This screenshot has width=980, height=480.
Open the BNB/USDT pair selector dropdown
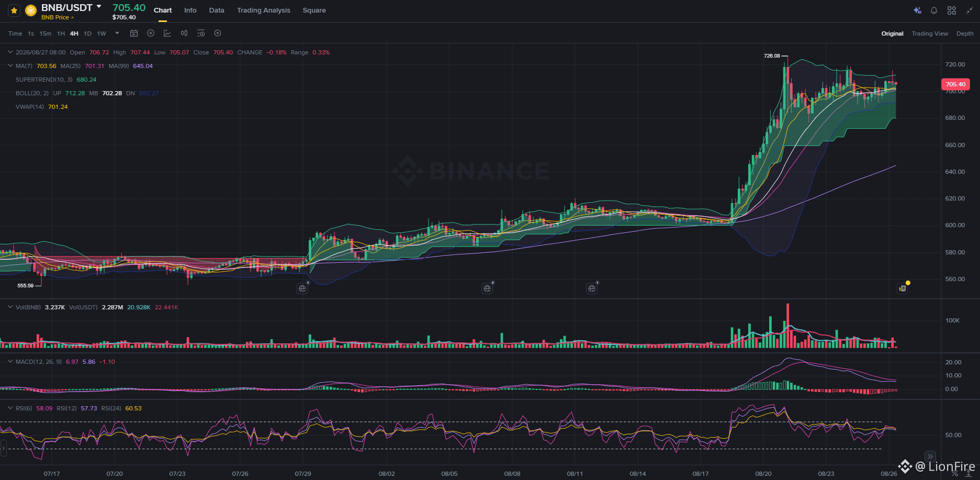(99, 7)
